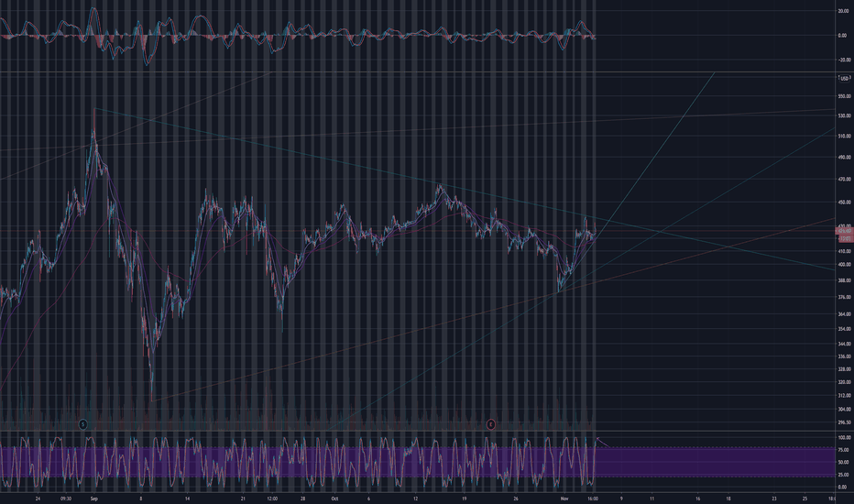Click the 344.00 price axis label
This screenshot has width=854, height=504.
click(x=844, y=344)
